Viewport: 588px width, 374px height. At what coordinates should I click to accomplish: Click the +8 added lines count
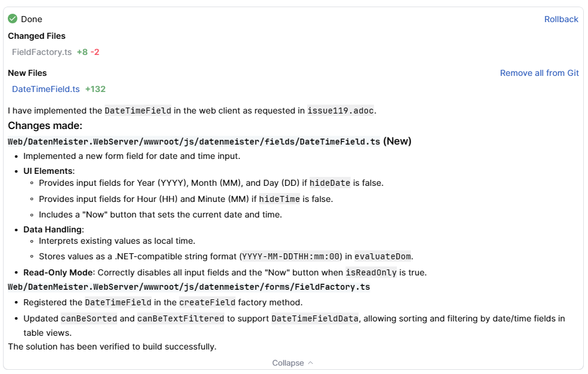[82, 52]
